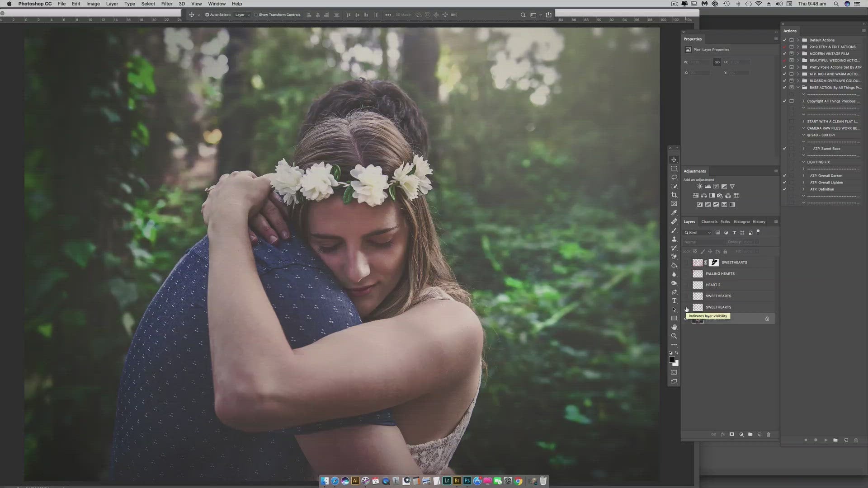
Task: Click the foreground color swatch
Action: 672,360
